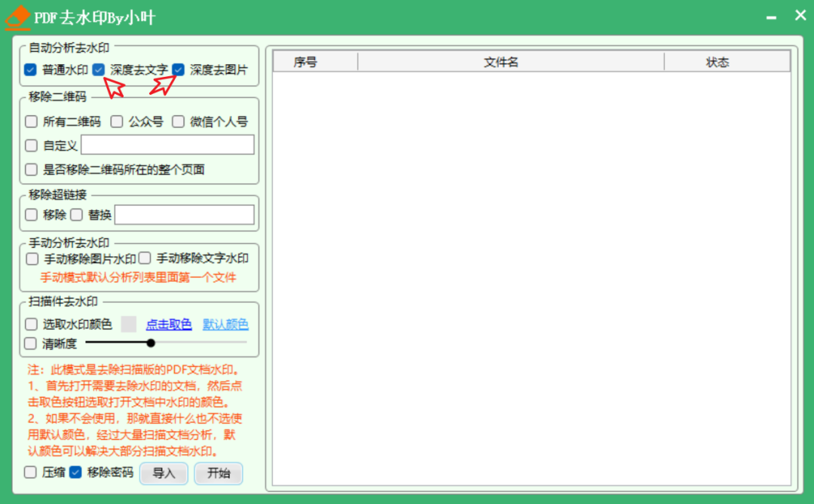Tick the 移除 hyperlink checkbox
This screenshot has width=814, height=504.
coord(31,215)
